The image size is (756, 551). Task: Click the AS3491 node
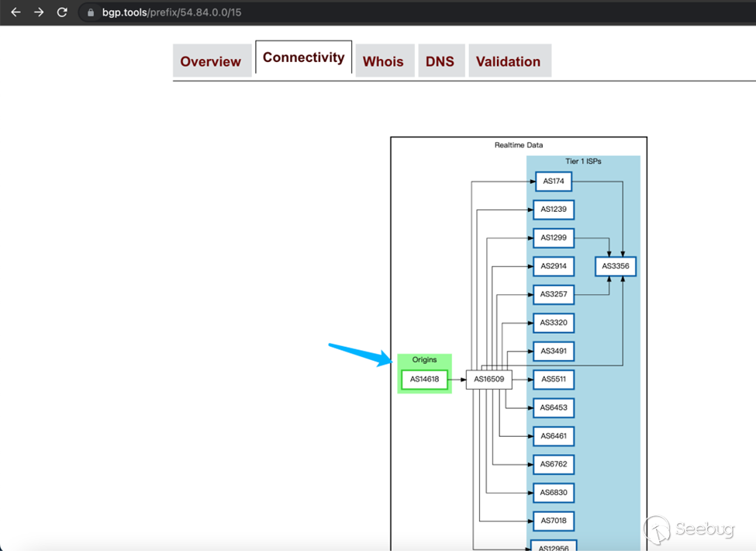[554, 352]
